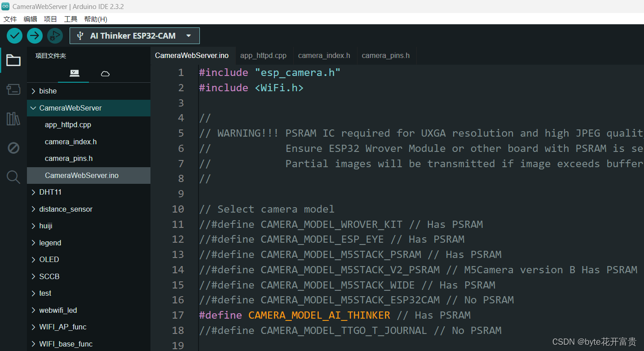Switch to local sketchbook computer icon
Viewport: 644px width, 351px height.
(75, 73)
